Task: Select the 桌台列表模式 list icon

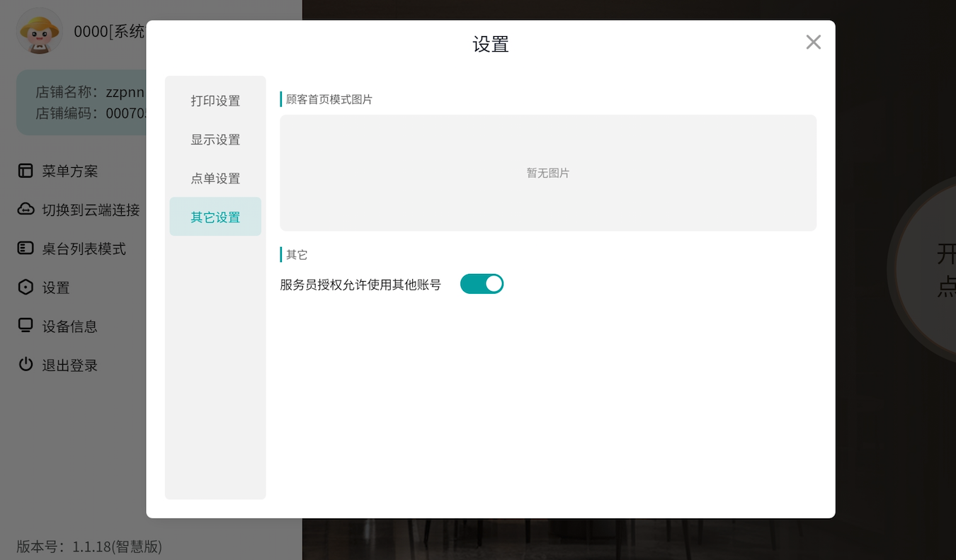Action: coord(26,248)
